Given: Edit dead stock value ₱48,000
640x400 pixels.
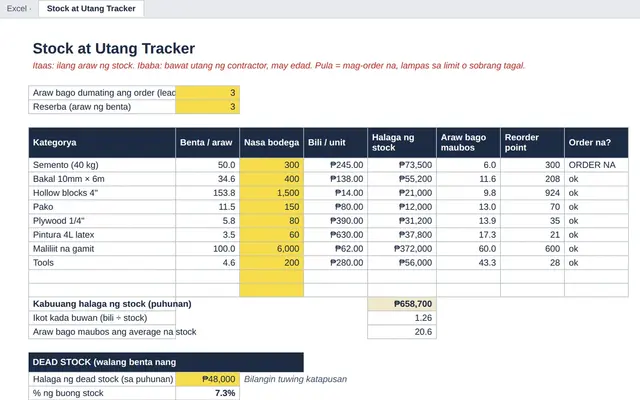Looking at the screenshot, I should pos(207,379).
